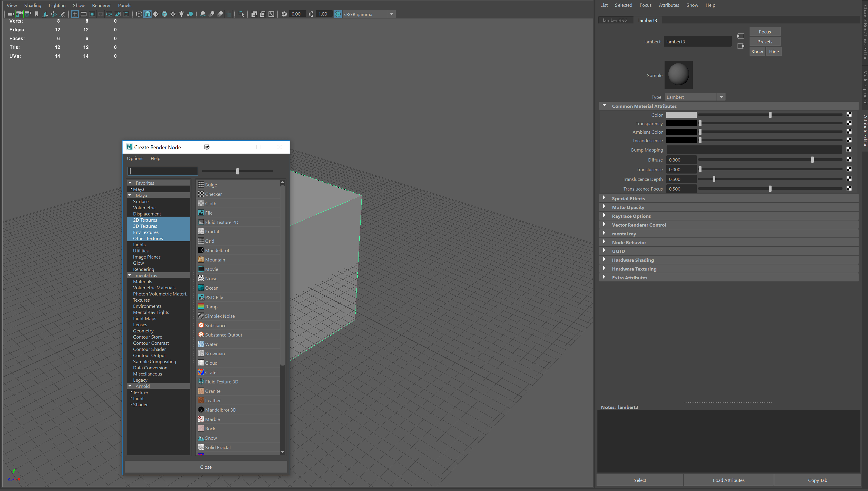Click the Color swatch of lambert3
The width and height of the screenshot is (868, 491).
(x=681, y=115)
